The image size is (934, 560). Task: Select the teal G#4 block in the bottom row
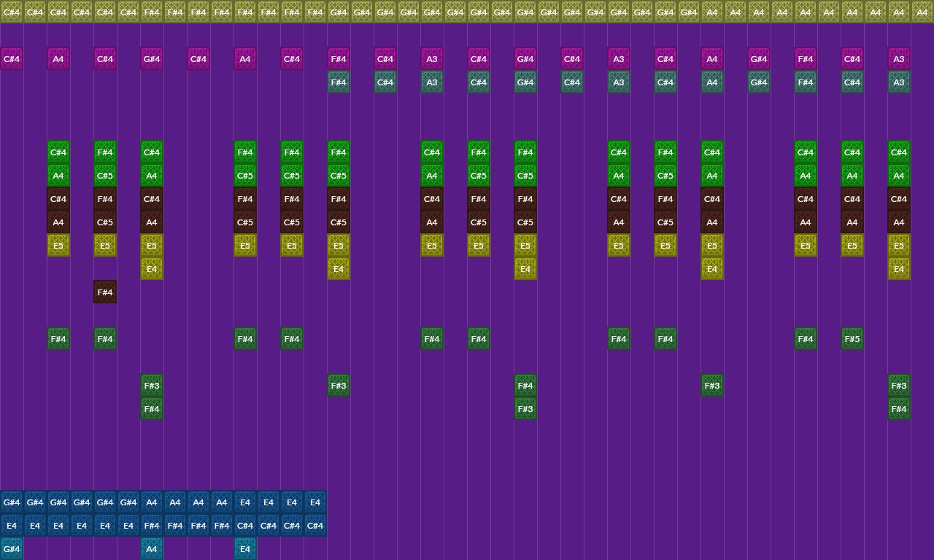point(12,549)
